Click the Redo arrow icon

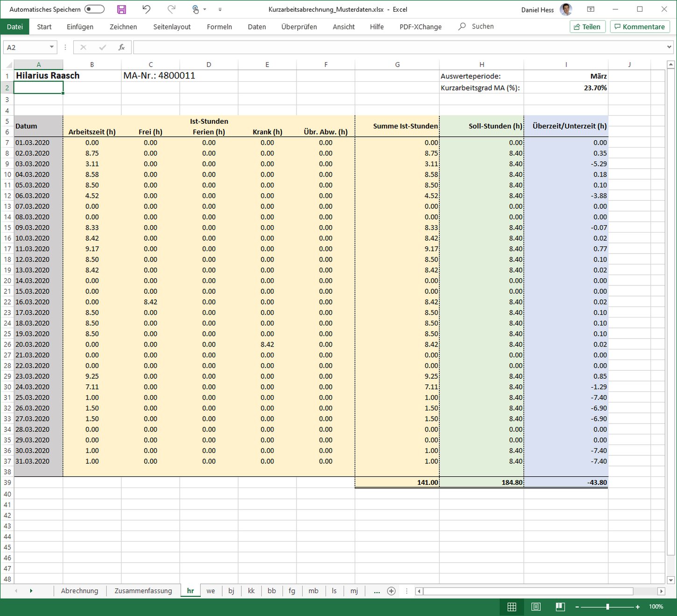pos(171,9)
